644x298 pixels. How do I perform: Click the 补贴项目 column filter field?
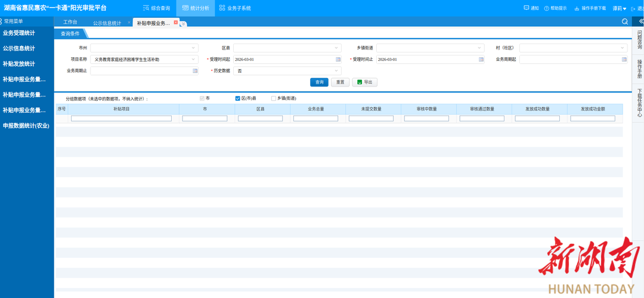[121, 119]
